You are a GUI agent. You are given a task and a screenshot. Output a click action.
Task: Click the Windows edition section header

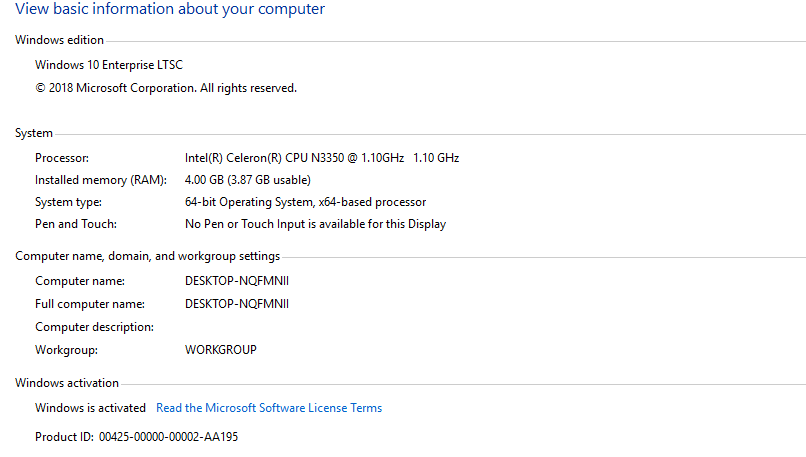(59, 40)
